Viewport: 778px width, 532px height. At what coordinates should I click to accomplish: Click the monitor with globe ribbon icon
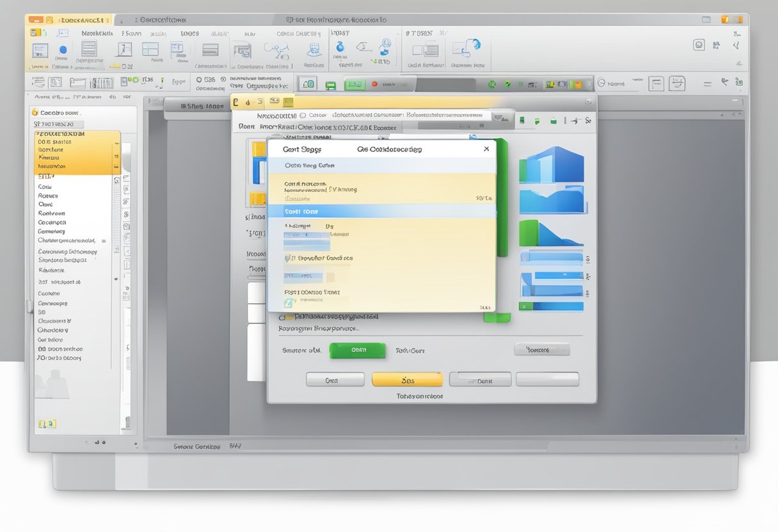[x=466, y=49]
